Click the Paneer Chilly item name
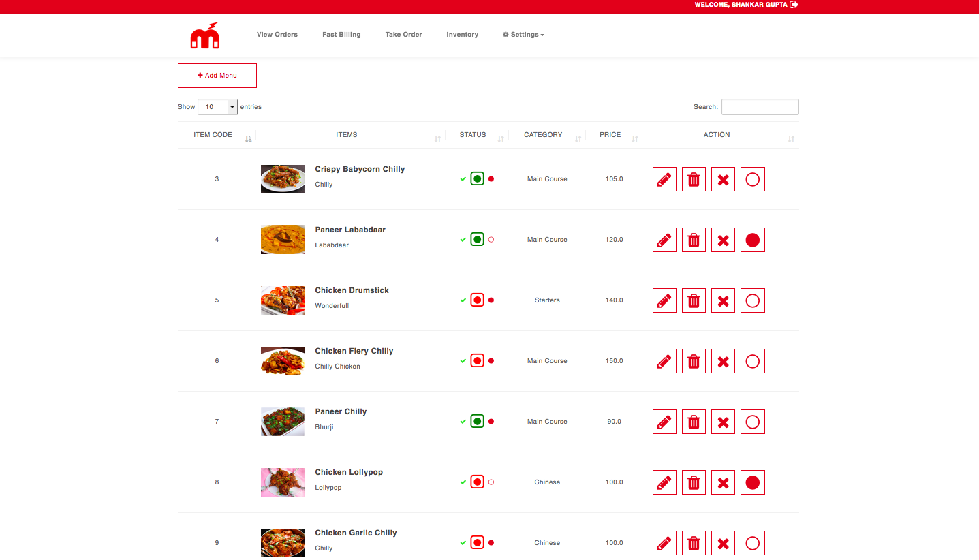The height and width of the screenshot is (560, 979). [341, 411]
